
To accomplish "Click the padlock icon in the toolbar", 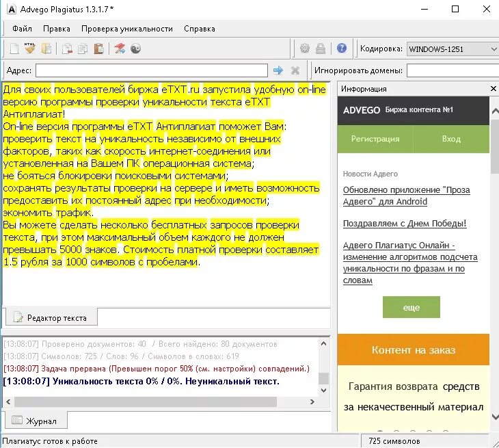I will click(x=321, y=49).
